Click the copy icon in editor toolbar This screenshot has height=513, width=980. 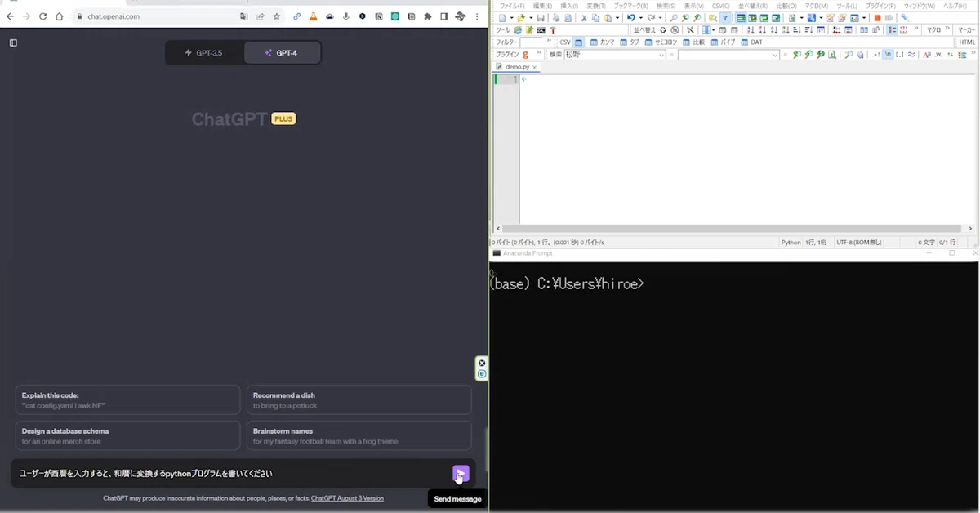tap(595, 18)
